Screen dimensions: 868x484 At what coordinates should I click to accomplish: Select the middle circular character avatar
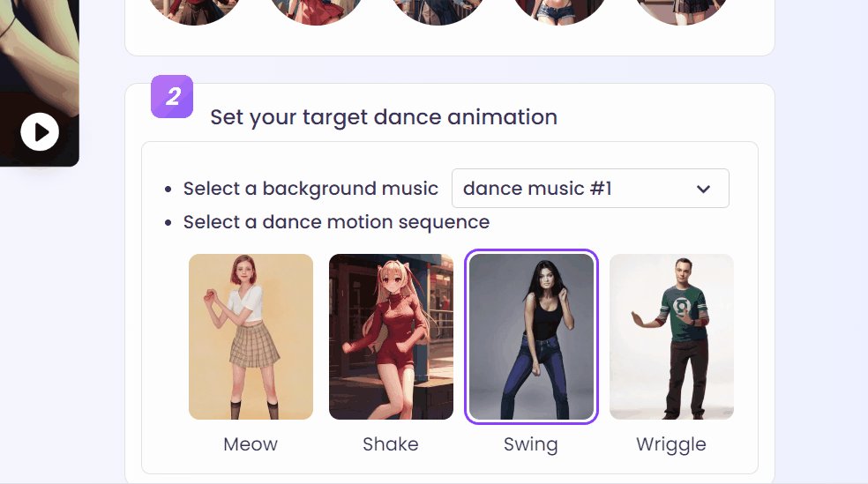click(438, 11)
